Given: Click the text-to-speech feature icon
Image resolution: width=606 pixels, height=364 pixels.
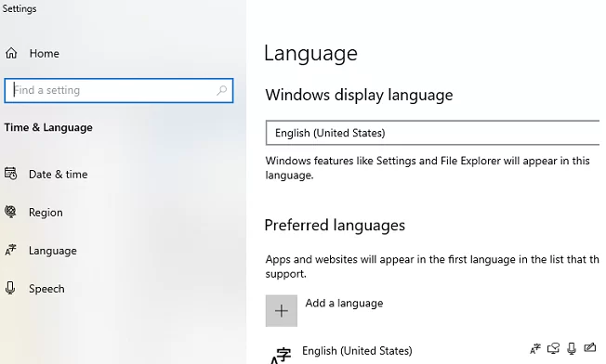Looking at the screenshot, I should point(553,348).
